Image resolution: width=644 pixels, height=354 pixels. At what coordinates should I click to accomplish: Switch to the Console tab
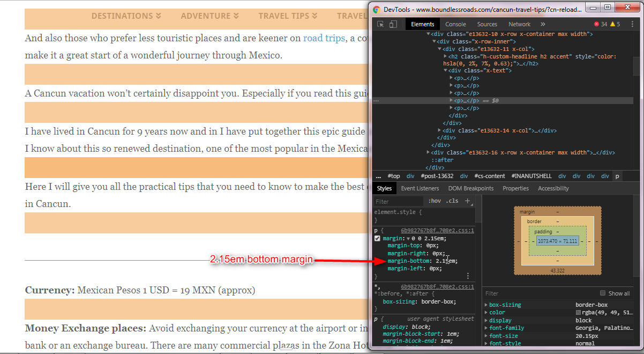[456, 24]
